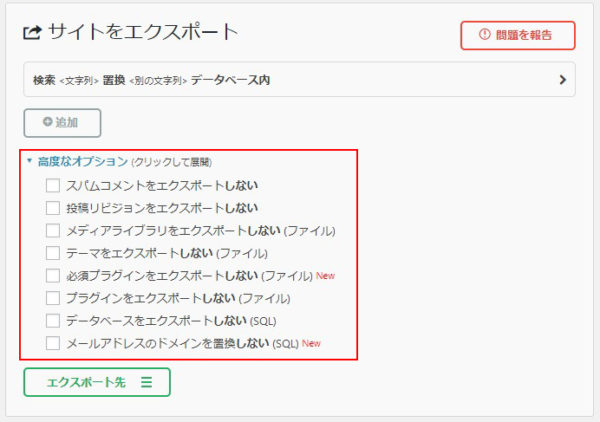Check 必須プラグインをエクスポートしない
This screenshot has width=600, height=422.
(x=53, y=275)
